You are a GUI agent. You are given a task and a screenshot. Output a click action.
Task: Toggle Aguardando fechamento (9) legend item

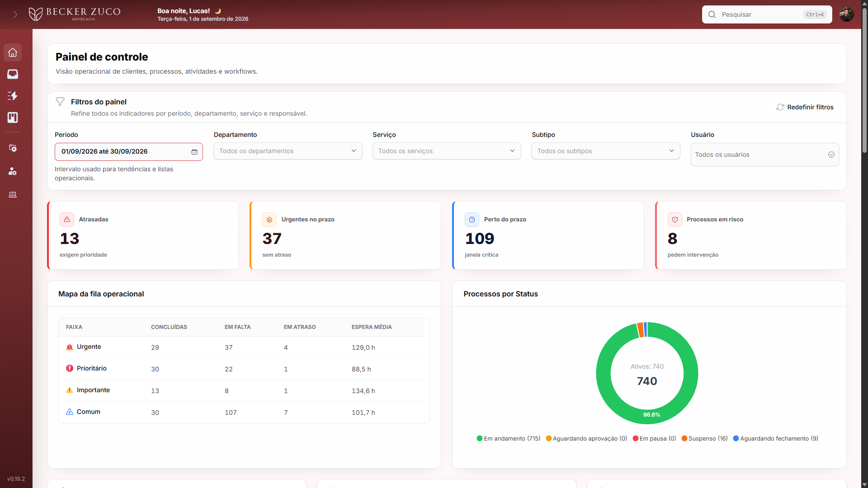(x=776, y=438)
